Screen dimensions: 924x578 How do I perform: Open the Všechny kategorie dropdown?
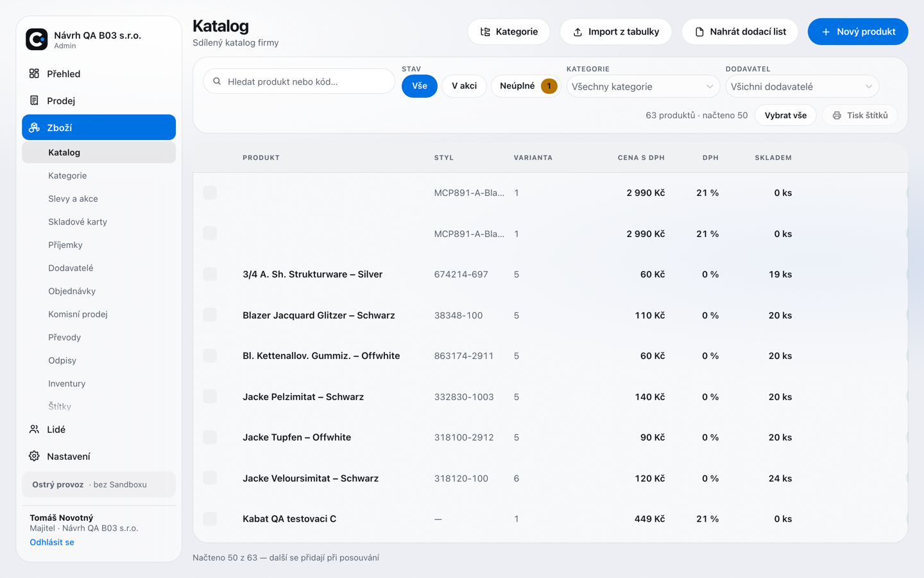coord(643,86)
